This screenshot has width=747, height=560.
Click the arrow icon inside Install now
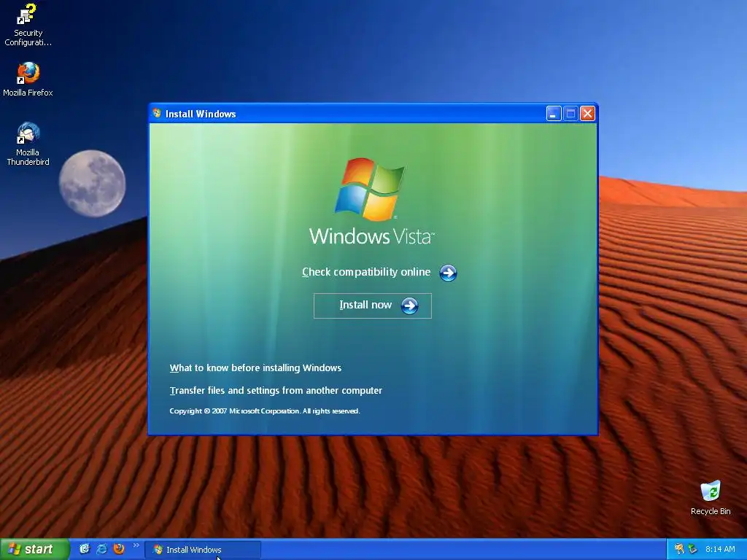point(409,306)
